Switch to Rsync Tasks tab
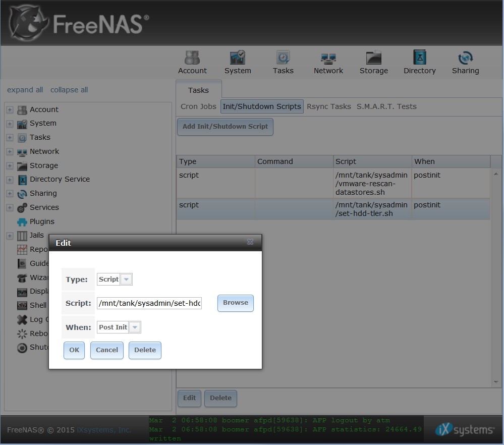The height and width of the screenshot is (445, 504). pos(329,106)
